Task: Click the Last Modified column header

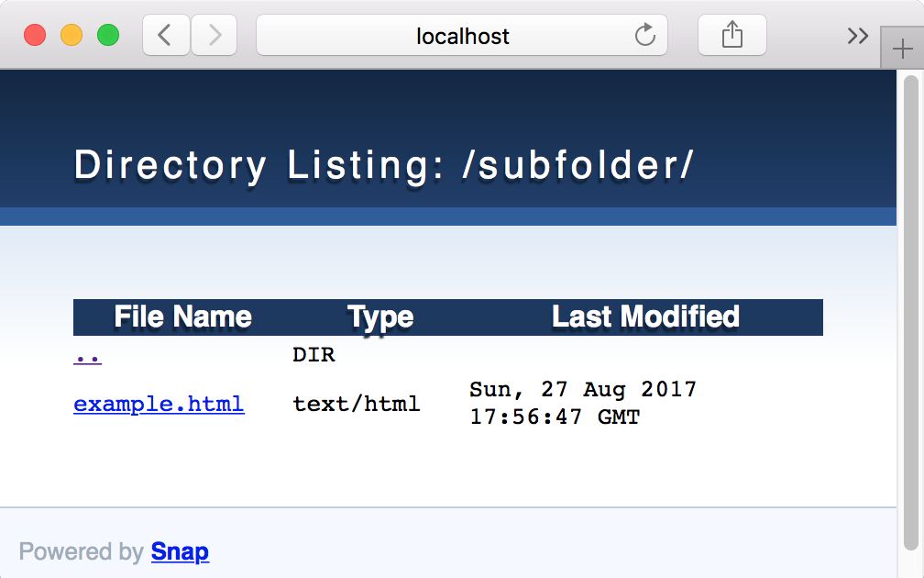Action: click(x=645, y=317)
